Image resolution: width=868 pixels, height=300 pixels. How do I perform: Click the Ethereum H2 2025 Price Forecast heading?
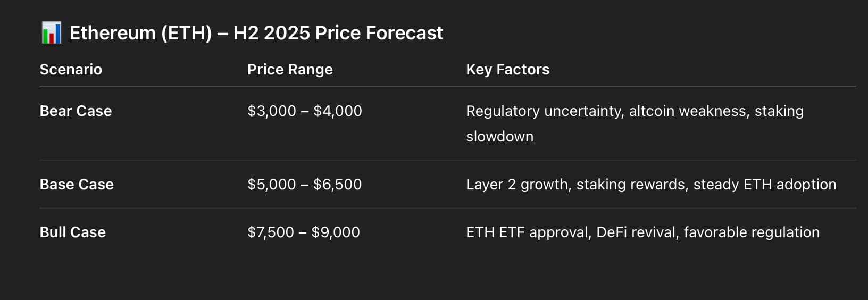[256, 33]
